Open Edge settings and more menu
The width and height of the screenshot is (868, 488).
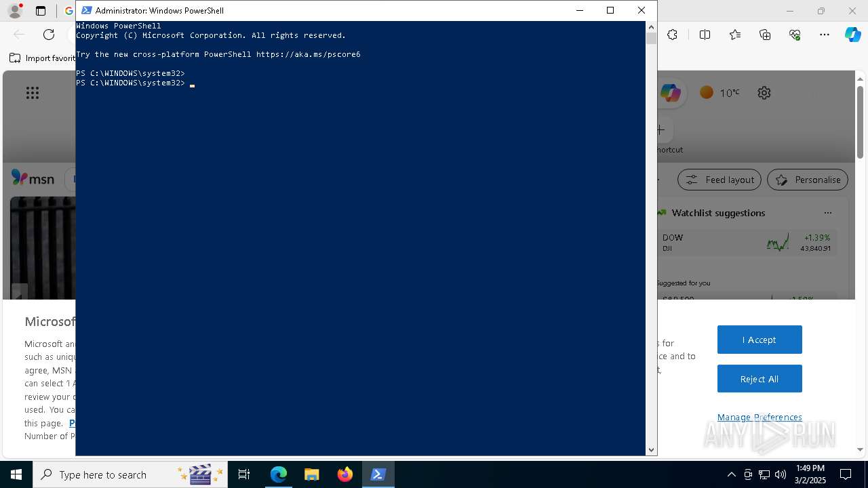(825, 35)
